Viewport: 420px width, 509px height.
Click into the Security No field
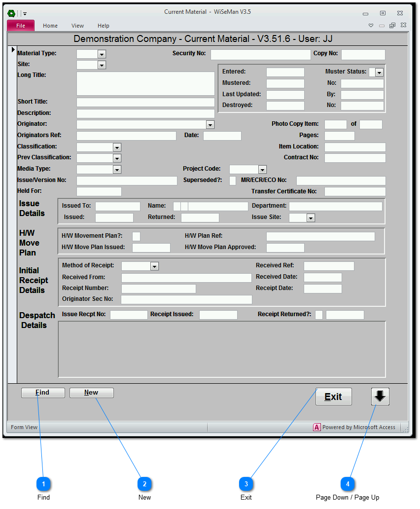[x=260, y=55]
